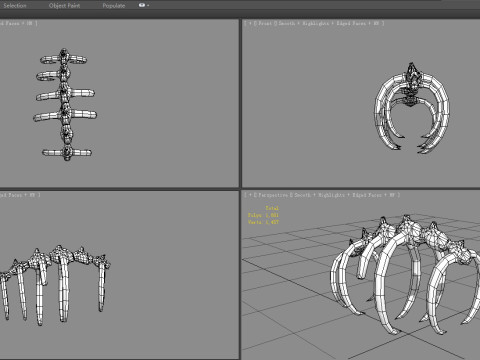Open the Front viewport [+] general menu
This screenshot has width=480, height=360.
(249, 23)
